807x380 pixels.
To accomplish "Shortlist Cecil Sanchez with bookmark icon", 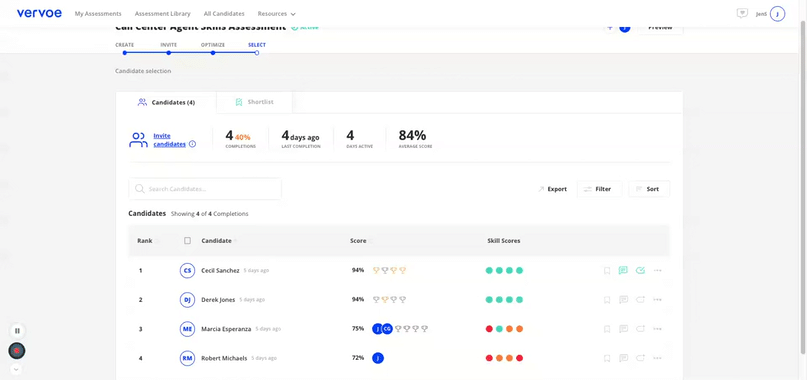I will 607,270.
